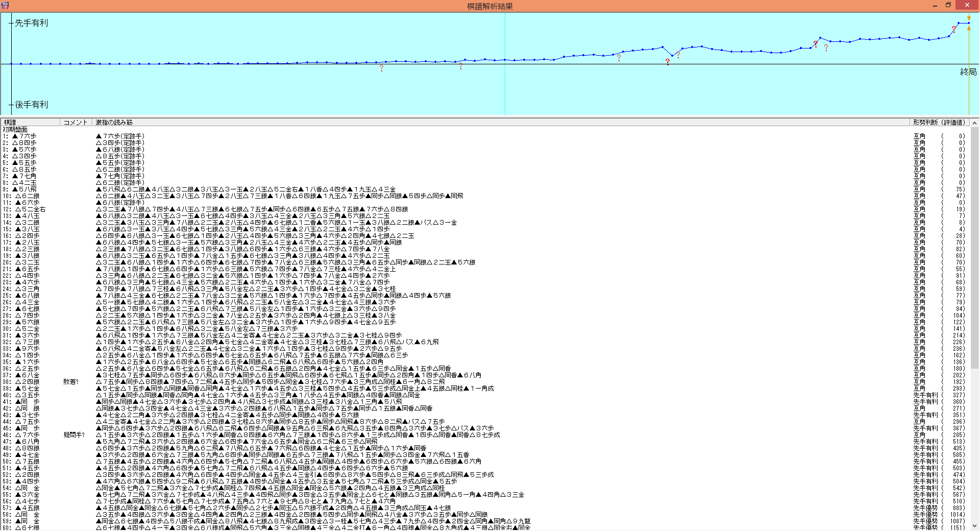The height and width of the screenshot is (531, 980).
Task: Click the scrollbar up arrow
Action: click(974, 123)
